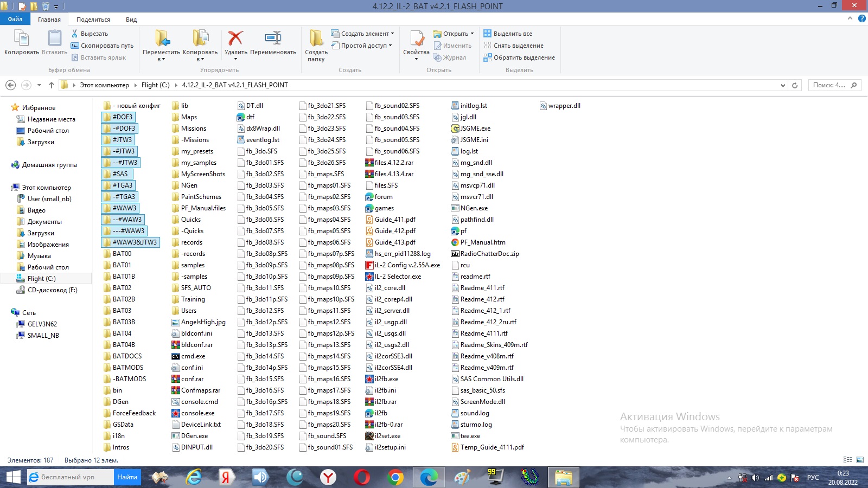Click the folder search field Поиск
The height and width of the screenshot is (488, 868).
(x=834, y=85)
